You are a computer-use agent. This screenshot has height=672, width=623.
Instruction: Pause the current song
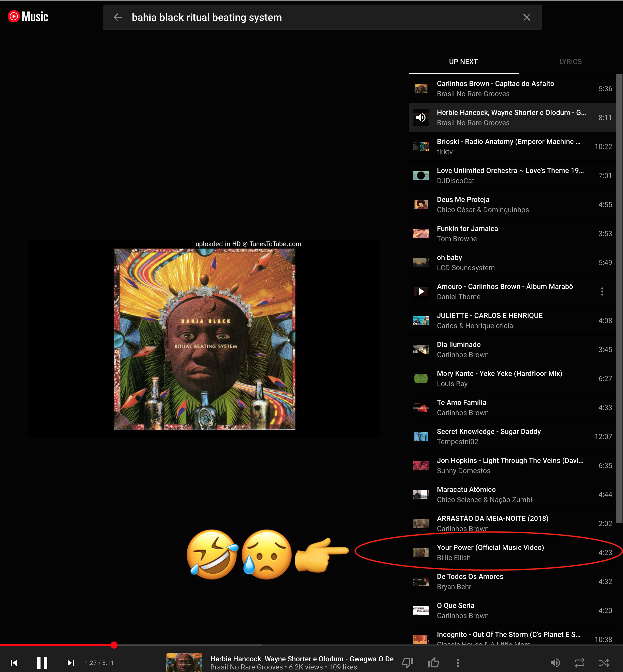(42, 663)
